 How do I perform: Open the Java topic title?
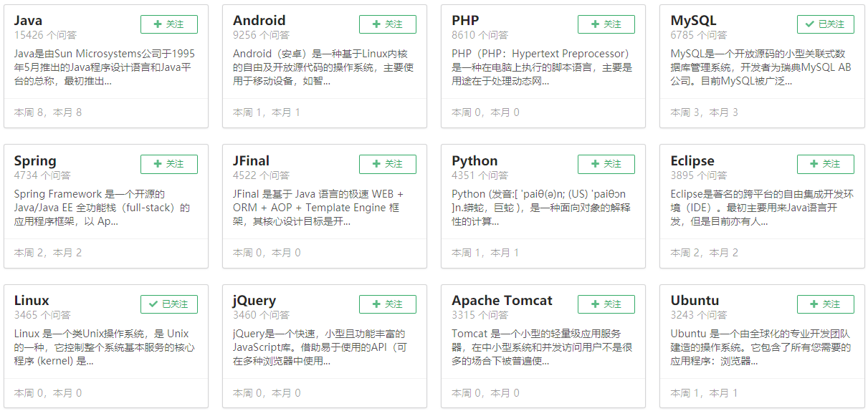pos(29,21)
